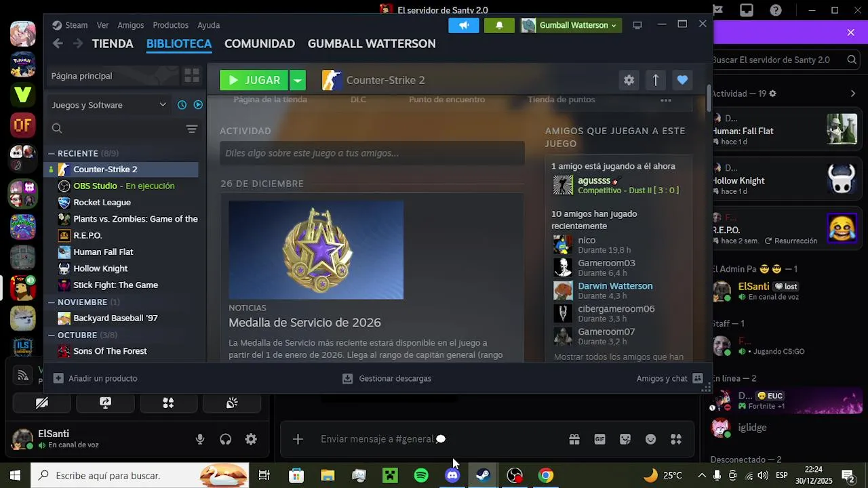Open Discord GIF picker
This screenshot has height=488, width=868.
[x=599, y=439]
